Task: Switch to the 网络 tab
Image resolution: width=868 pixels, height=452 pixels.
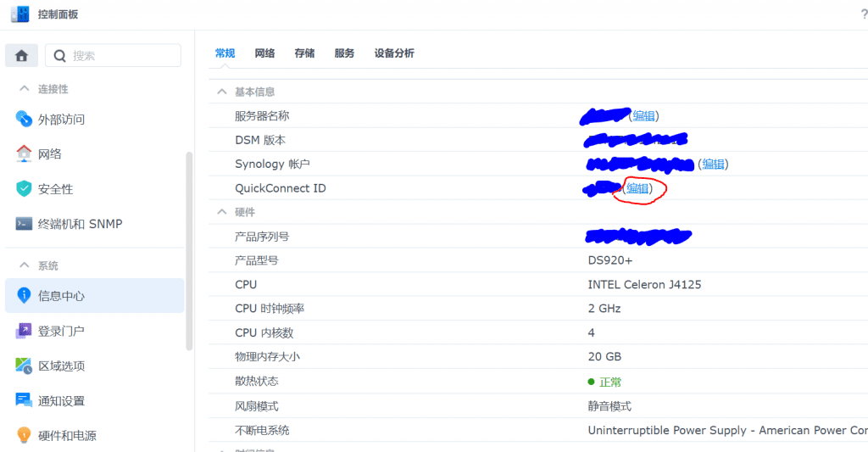Action: [264, 53]
